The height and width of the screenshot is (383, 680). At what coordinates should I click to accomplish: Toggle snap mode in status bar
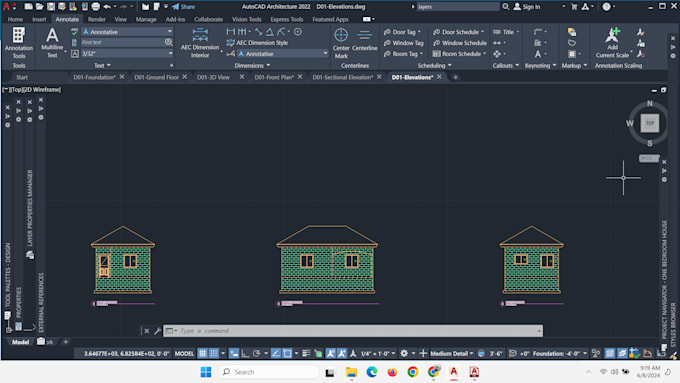214,354
